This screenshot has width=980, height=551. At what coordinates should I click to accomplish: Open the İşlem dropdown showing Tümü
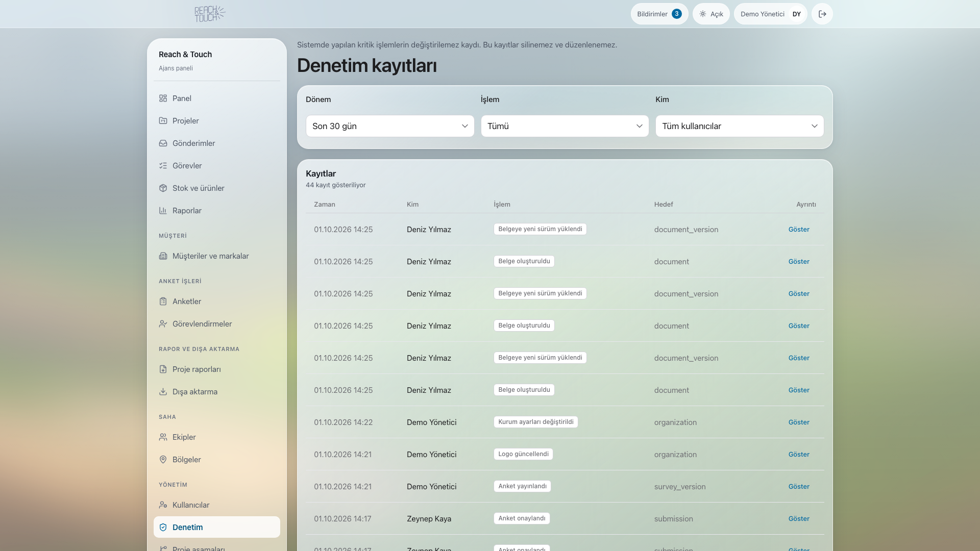[x=565, y=126]
